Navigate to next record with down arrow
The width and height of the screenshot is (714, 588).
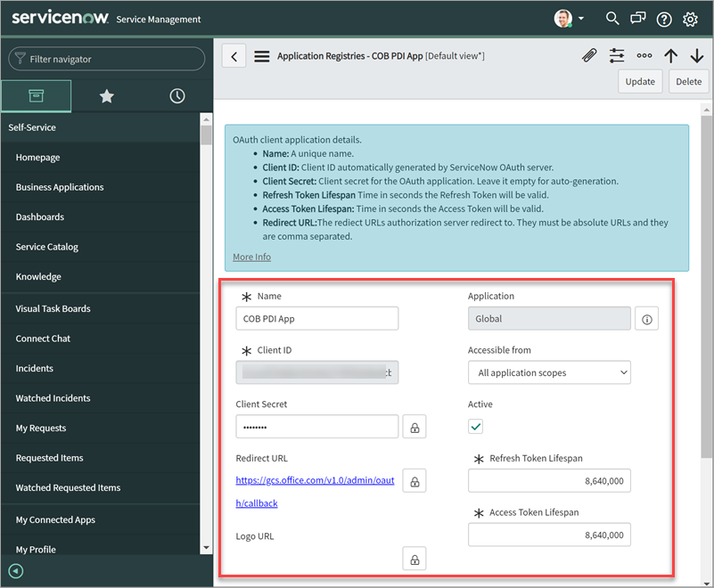click(698, 55)
